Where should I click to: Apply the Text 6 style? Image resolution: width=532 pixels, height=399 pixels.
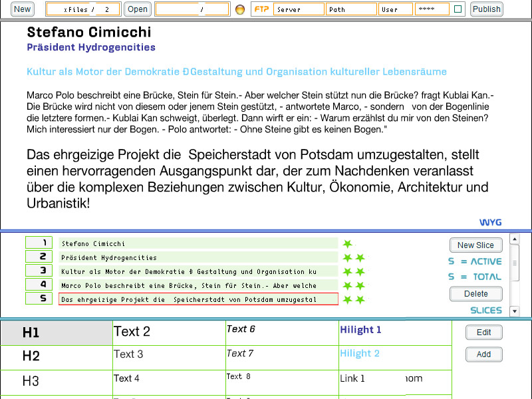282,333
